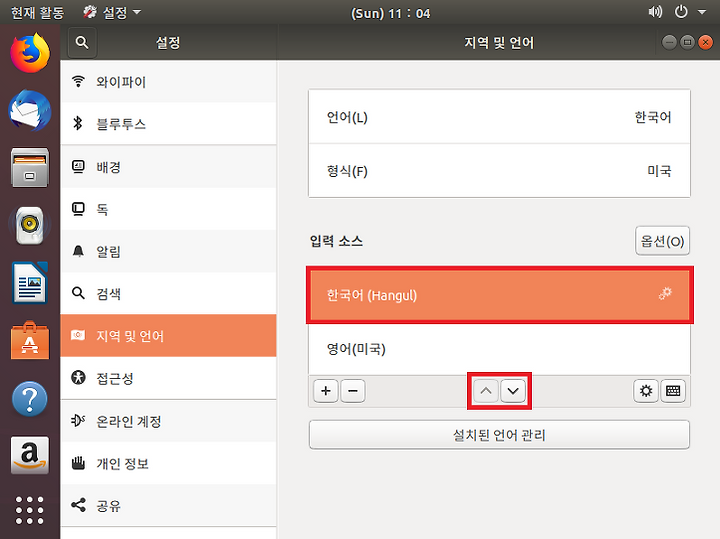Open Ubuntu Software store icon

tap(30, 341)
